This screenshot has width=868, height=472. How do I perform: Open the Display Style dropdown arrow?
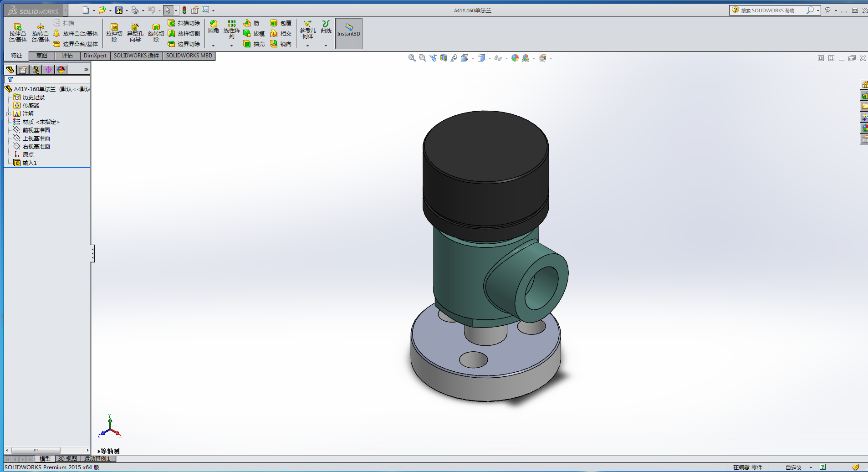pyautogui.click(x=490, y=59)
